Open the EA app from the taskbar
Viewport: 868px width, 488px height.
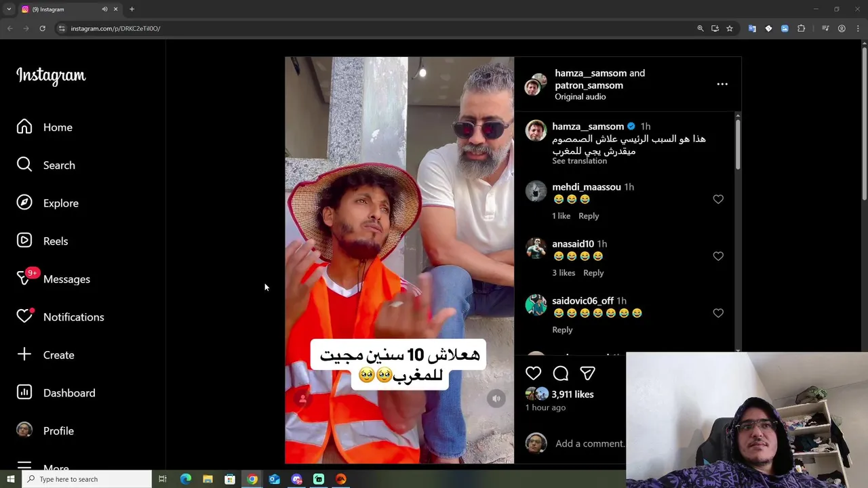click(341, 479)
